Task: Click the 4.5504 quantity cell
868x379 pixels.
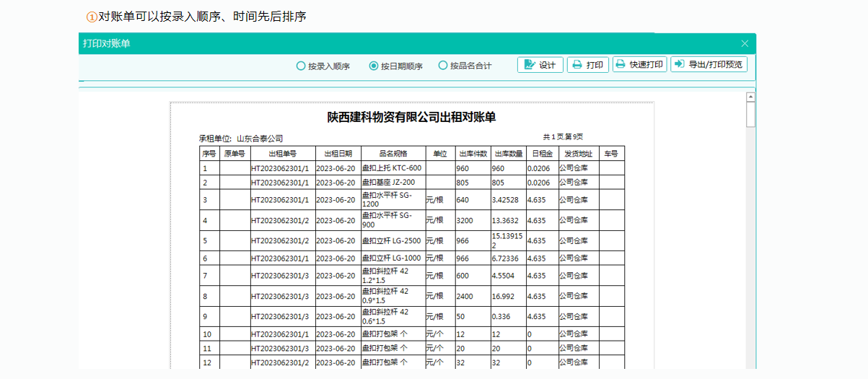Action: tap(508, 275)
